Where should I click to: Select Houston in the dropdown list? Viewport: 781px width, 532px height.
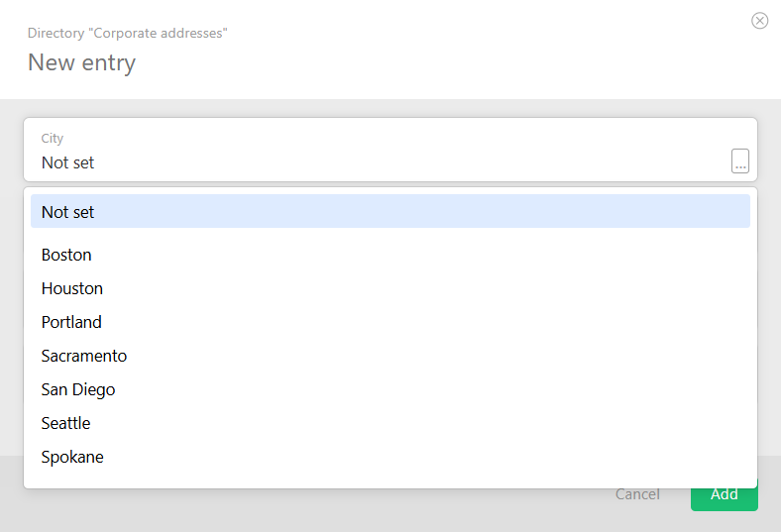(72, 288)
